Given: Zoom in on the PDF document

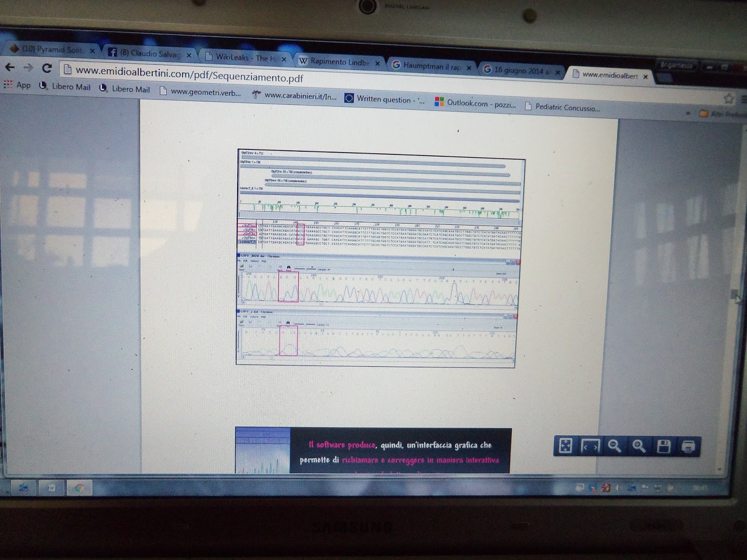Looking at the screenshot, I should point(639,447).
